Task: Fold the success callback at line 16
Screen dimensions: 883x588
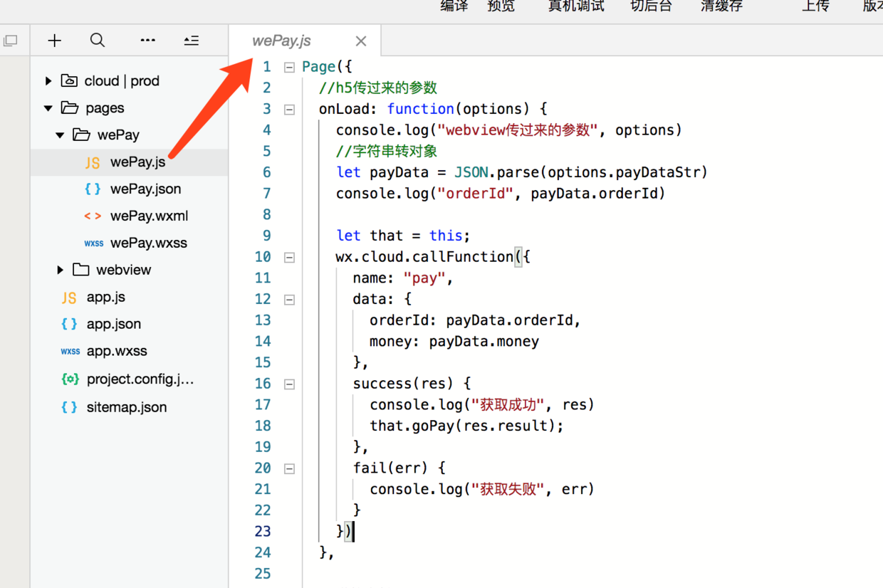Action: pos(289,384)
